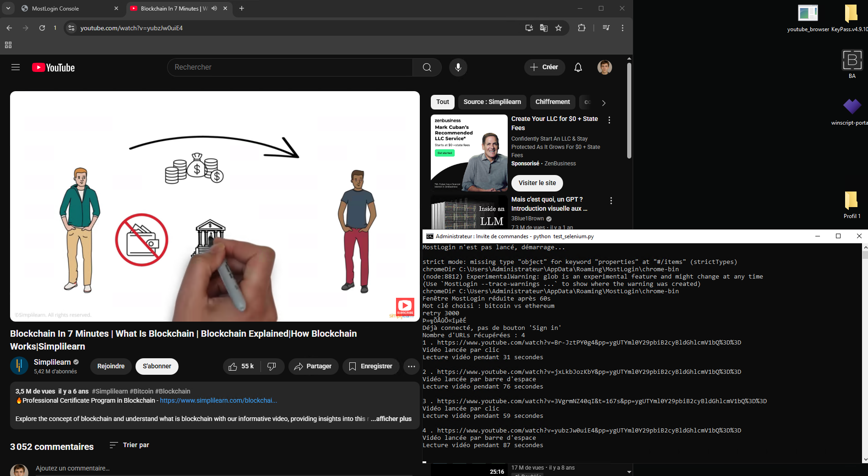
Task: Open the apps grid in bookmarks bar
Action: (x=8, y=45)
